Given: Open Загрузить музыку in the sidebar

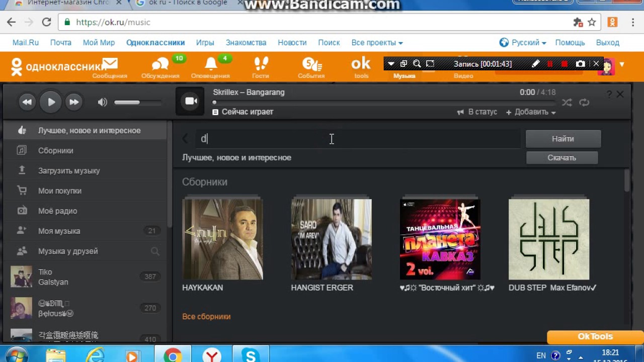Looking at the screenshot, I should click(x=85, y=170).
